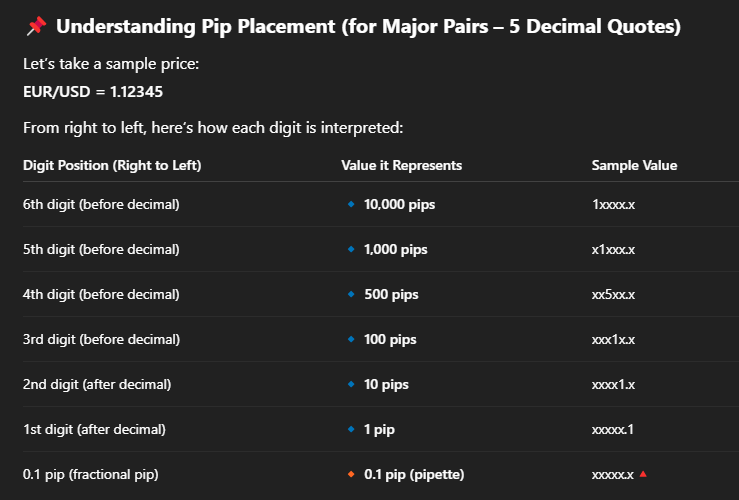Screen dimensions: 739x500
Task: Click the red pushpin icon in heading
Action: (36, 26)
